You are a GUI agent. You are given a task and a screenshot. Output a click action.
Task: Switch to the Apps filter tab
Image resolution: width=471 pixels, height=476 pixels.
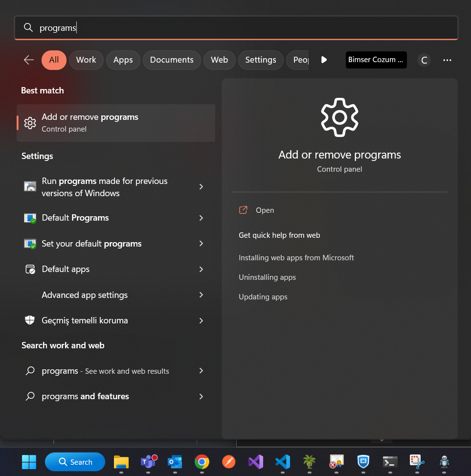pyautogui.click(x=123, y=60)
